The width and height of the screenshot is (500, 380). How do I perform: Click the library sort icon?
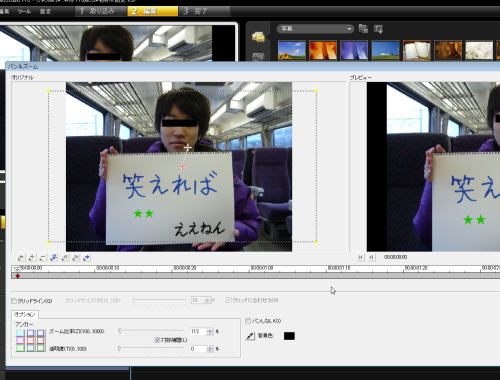[x=378, y=29]
